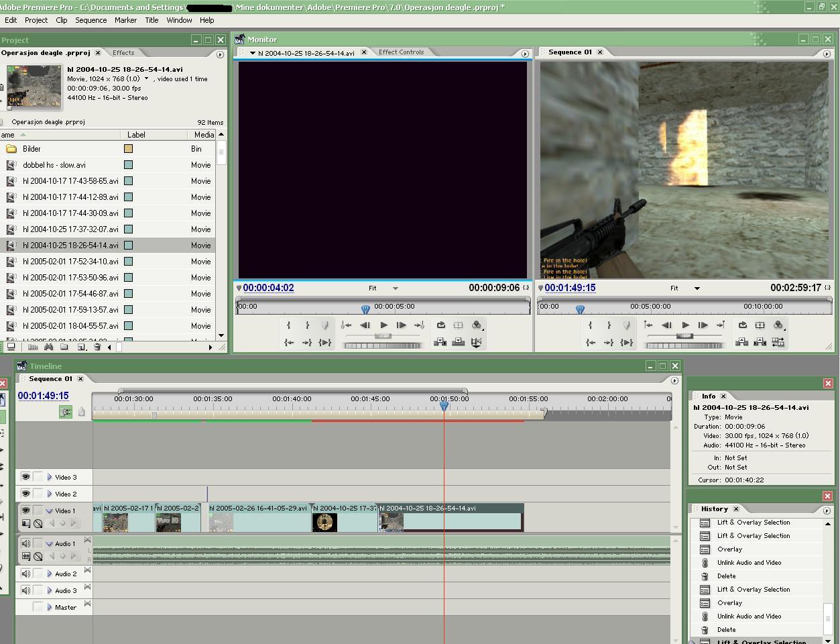The height and width of the screenshot is (644, 840).
Task: Click Set Display Style icon on Video 1
Action: (x=25, y=523)
